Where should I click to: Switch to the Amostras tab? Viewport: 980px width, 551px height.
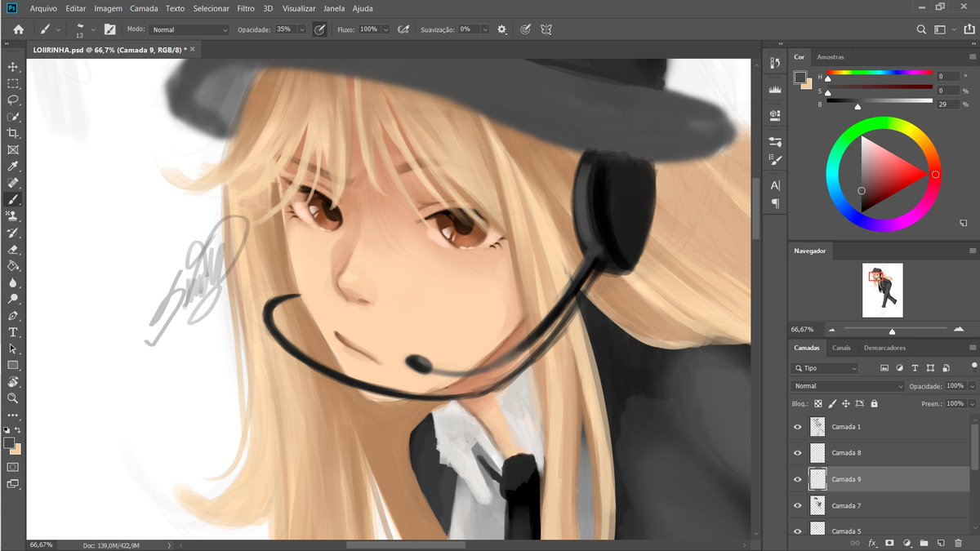pyautogui.click(x=831, y=57)
